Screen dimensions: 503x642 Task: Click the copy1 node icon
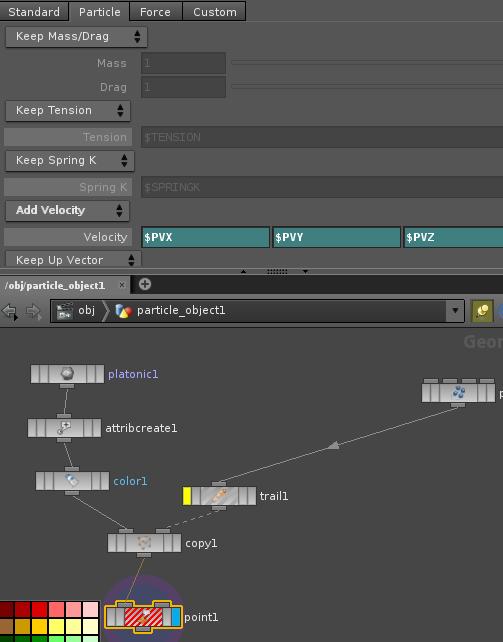[x=144, y=543]
